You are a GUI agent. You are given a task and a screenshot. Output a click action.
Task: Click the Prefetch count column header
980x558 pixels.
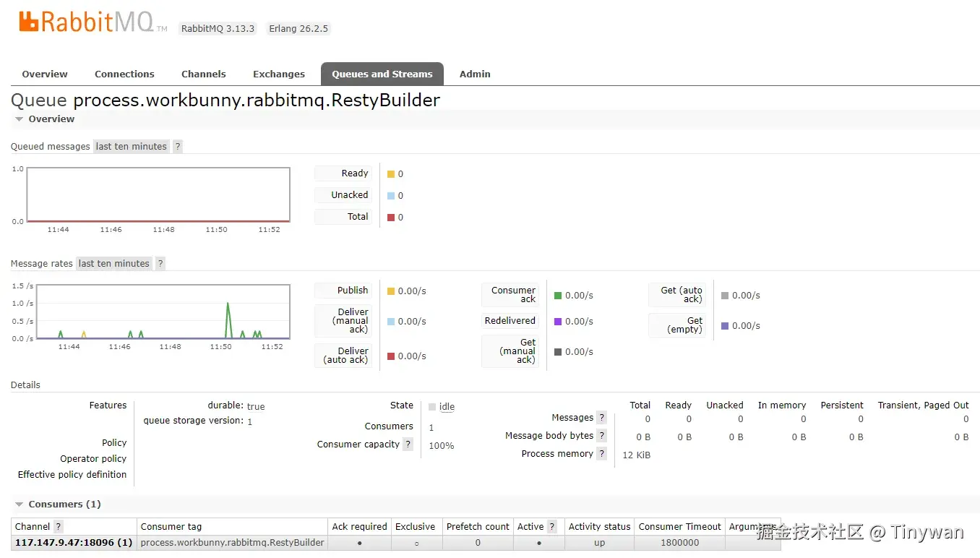(478, 527)
